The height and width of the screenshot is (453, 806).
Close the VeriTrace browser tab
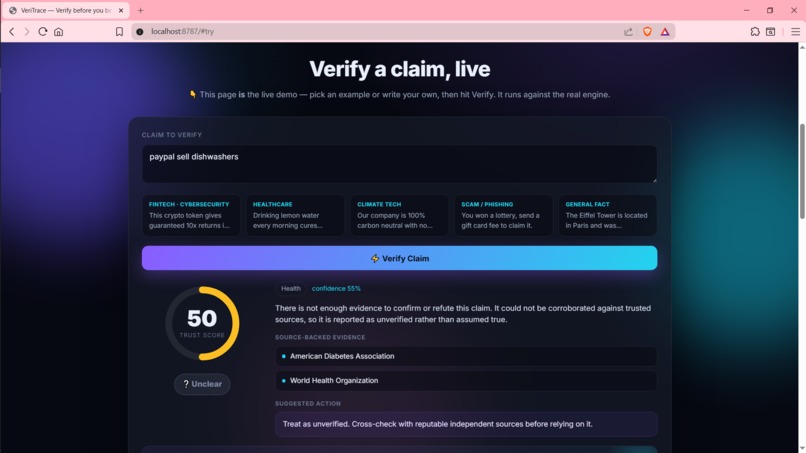pos(121,10)
